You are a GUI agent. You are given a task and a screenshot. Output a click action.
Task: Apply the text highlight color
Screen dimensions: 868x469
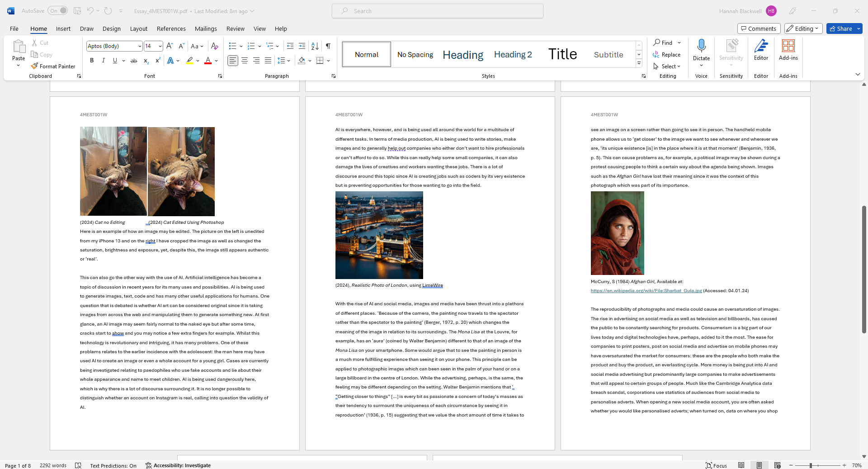(x=189, y=61)
